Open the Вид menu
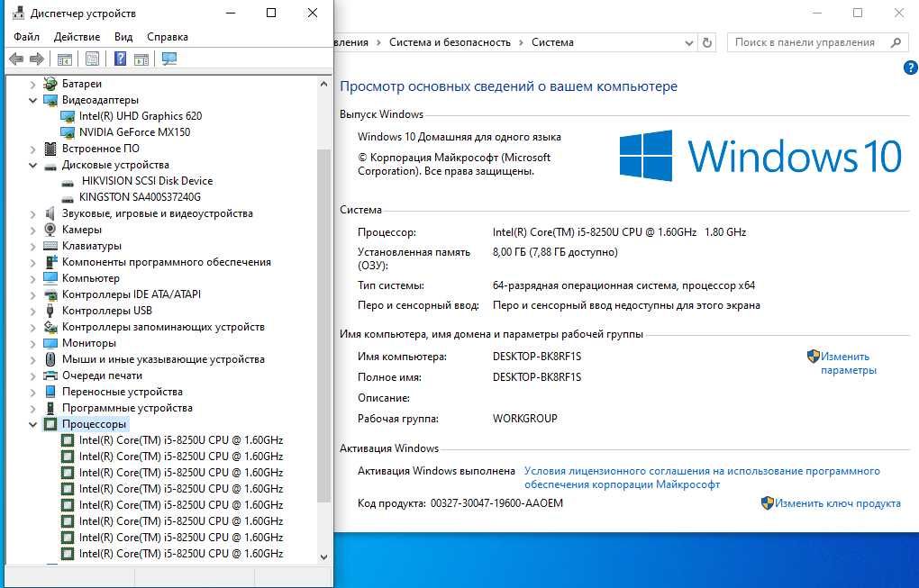The image size is (919, 588). pyautogui.click(x=123, y=37)
